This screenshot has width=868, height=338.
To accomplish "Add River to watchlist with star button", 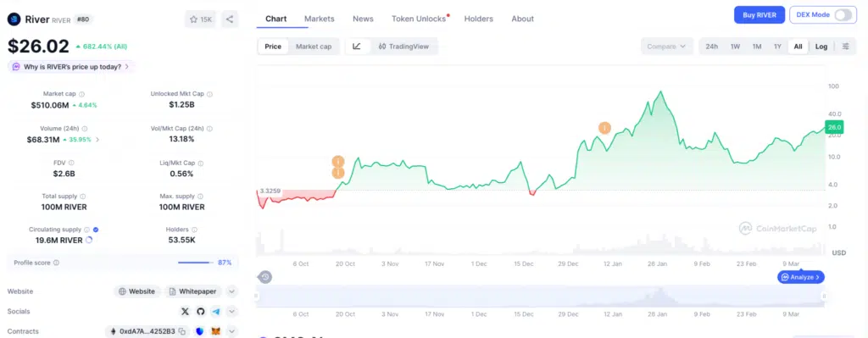I will [x=200, y=19].
